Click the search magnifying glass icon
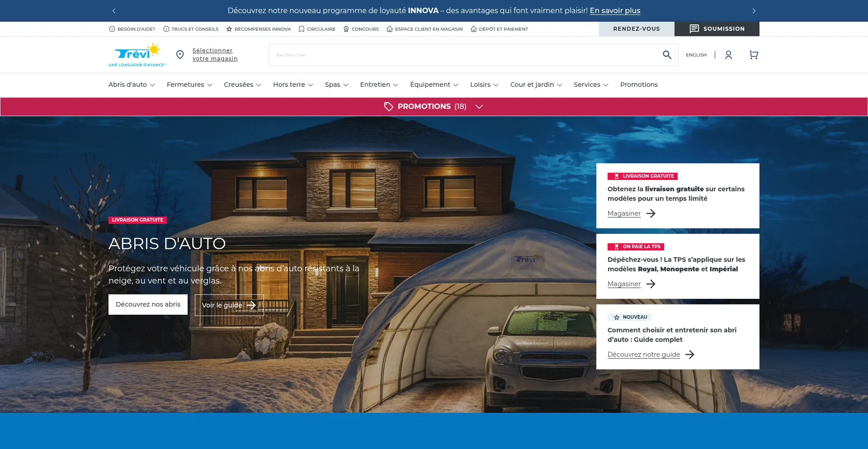Image resolution: width=868 pixels, height=449 pixels. click(x=667, y=55)
